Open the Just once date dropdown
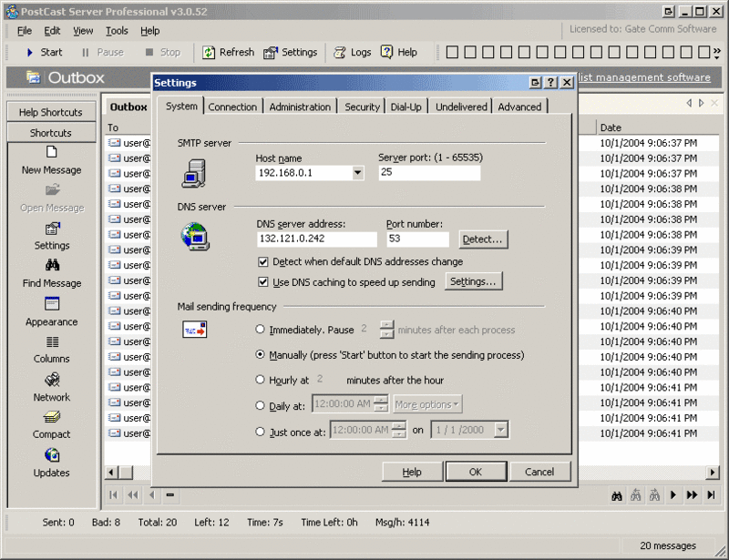 coord(500,430)
